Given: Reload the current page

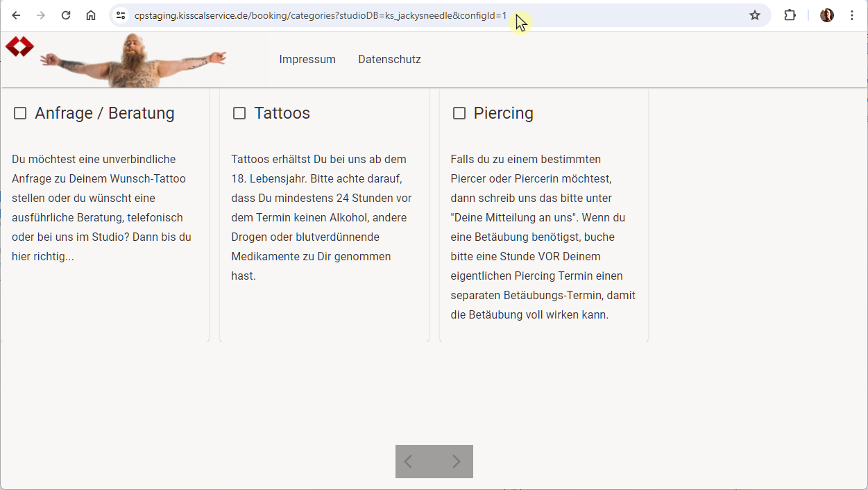Looking at the screenshot, I should 66,15.
